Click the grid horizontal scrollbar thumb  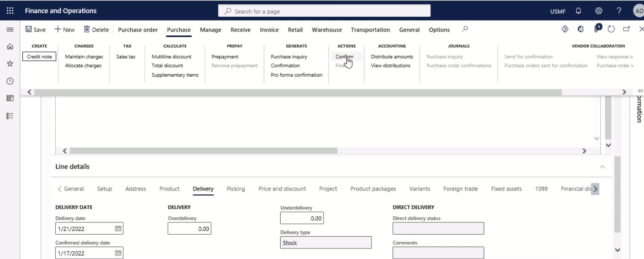pos(203,150)
